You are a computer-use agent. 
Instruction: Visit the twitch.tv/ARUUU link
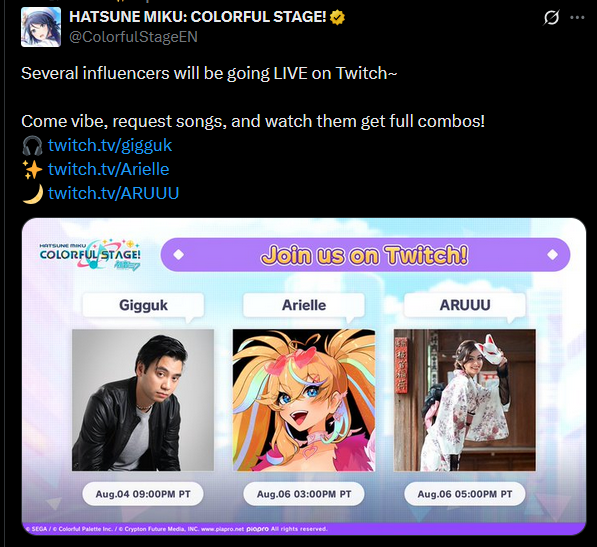coord(113,193)
